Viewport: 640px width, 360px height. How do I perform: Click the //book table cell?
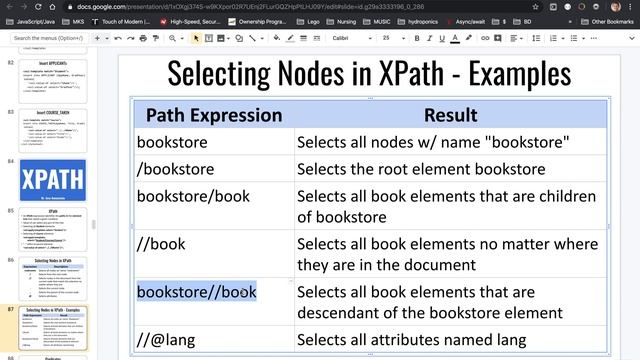(x=214, y=253)
